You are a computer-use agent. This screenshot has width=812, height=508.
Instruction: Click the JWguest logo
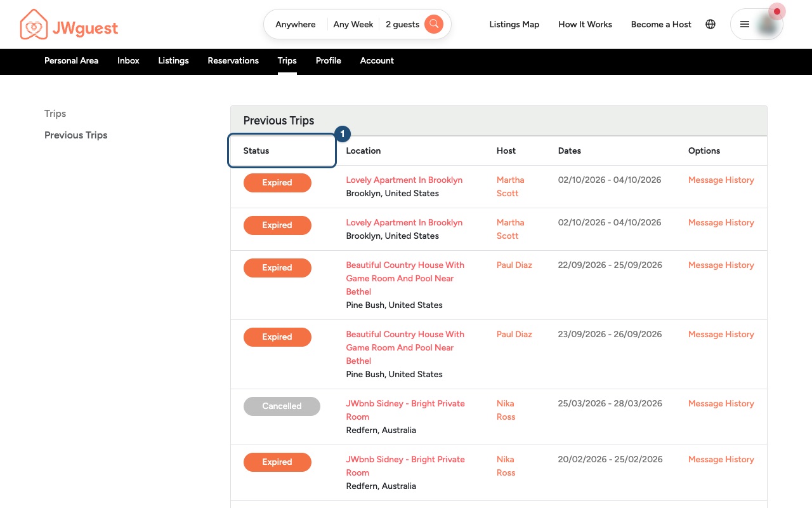click(69, 25)
